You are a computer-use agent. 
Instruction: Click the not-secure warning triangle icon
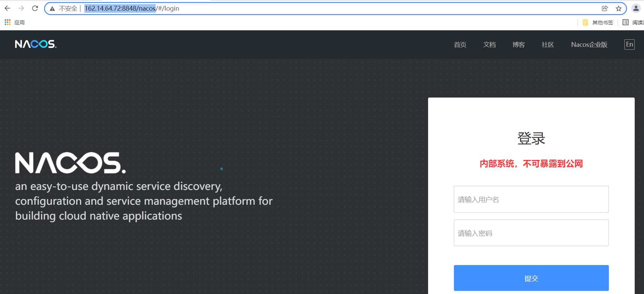52,9
